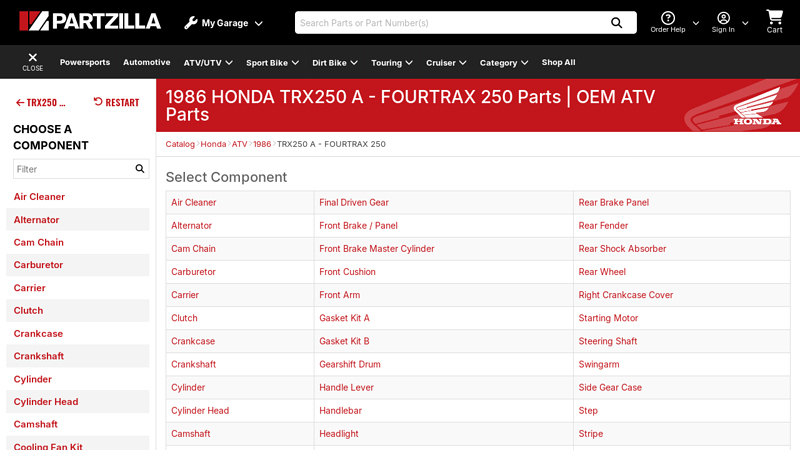Screen dimensions: 800x450
Task: Select Crankcase in sidebar list
Action: coord(38,334)
